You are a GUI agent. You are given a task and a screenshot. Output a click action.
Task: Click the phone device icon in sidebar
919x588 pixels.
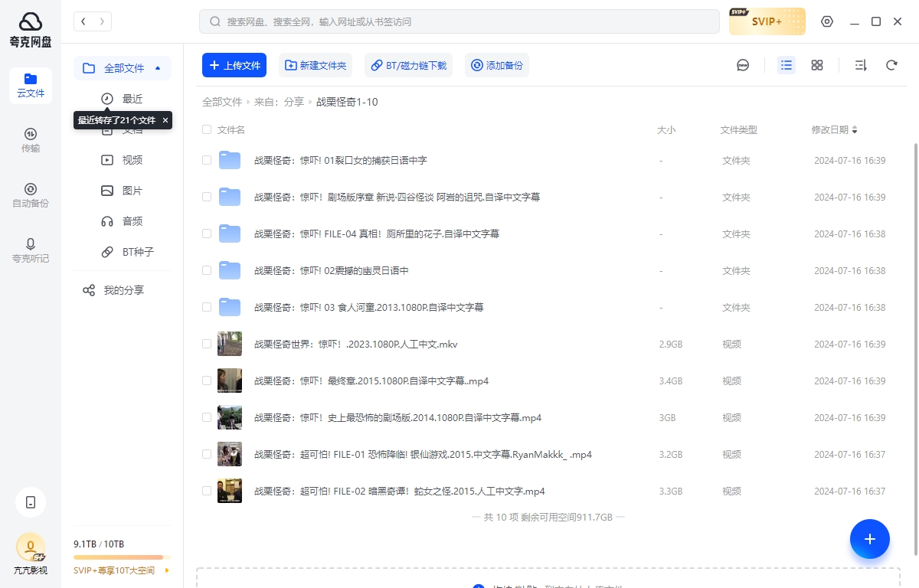(x=31, y=502)
